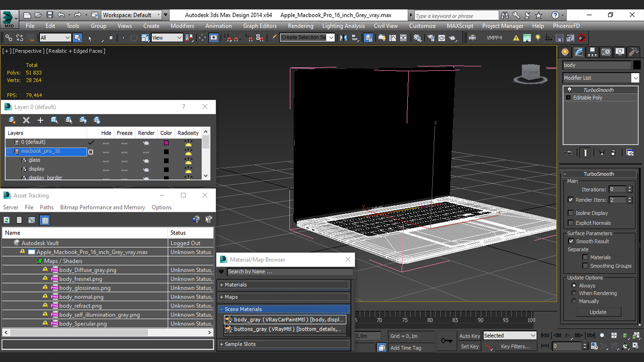Expand the Editable Poly stack entry
Viewport: 644px width, 362px height.
[568, 98]
